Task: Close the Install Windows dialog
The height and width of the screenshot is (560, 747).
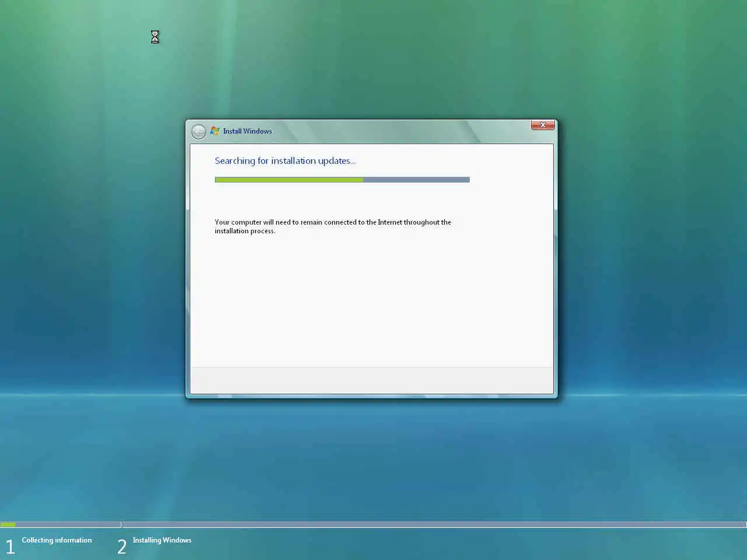Action: click(543, 125)
